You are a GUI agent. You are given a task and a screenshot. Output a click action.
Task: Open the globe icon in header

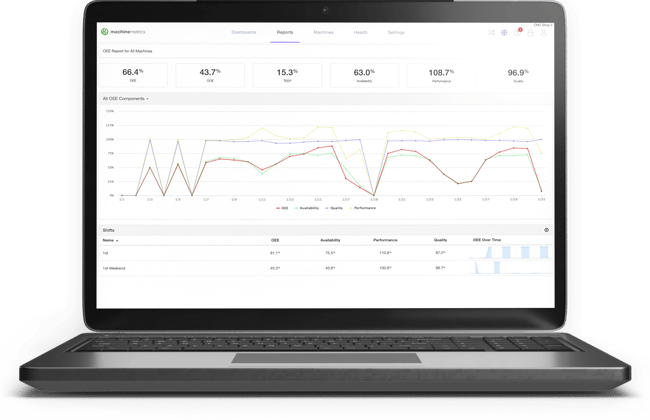[504, 32]
